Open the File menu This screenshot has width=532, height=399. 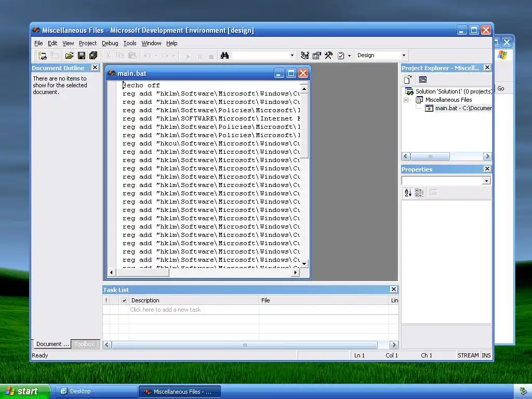point(38,43)
